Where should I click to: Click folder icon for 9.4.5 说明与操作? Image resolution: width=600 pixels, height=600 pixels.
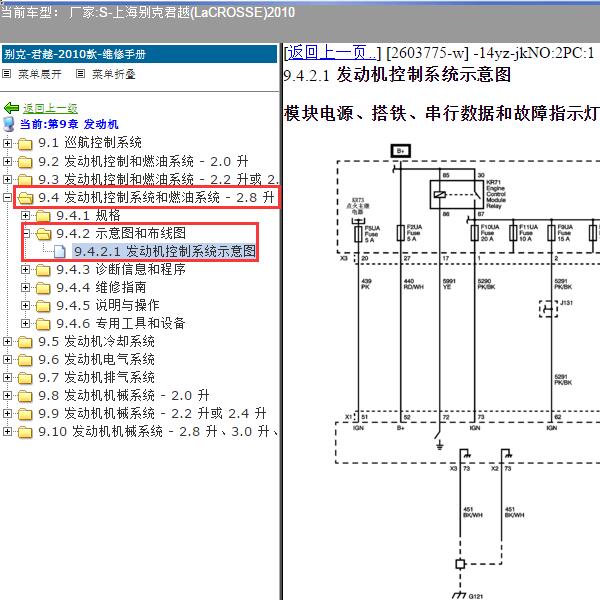point(43,306)
